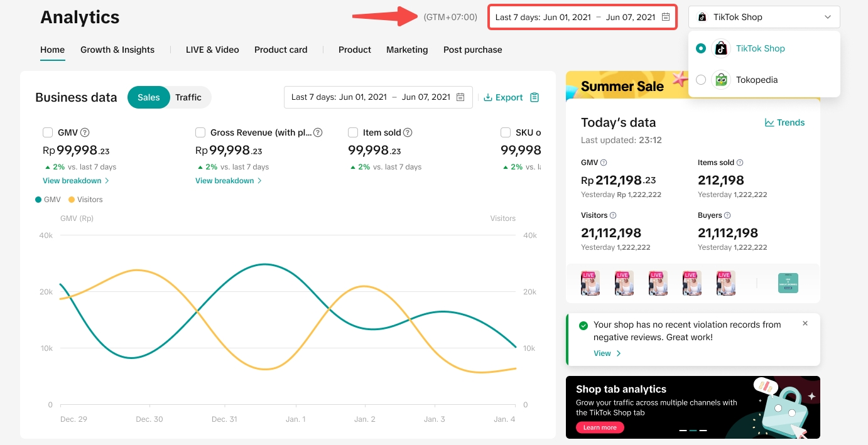Click the Learn more button

click(x=600, y=427)
